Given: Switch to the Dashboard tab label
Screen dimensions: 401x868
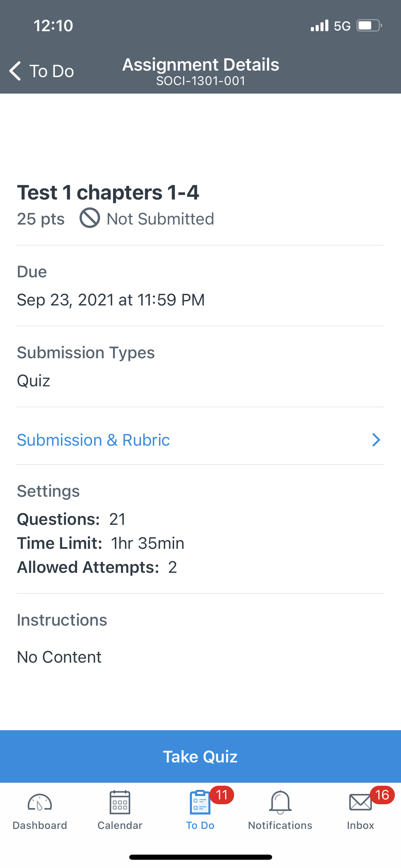Looking at the screenshot, I should (40, 825).
